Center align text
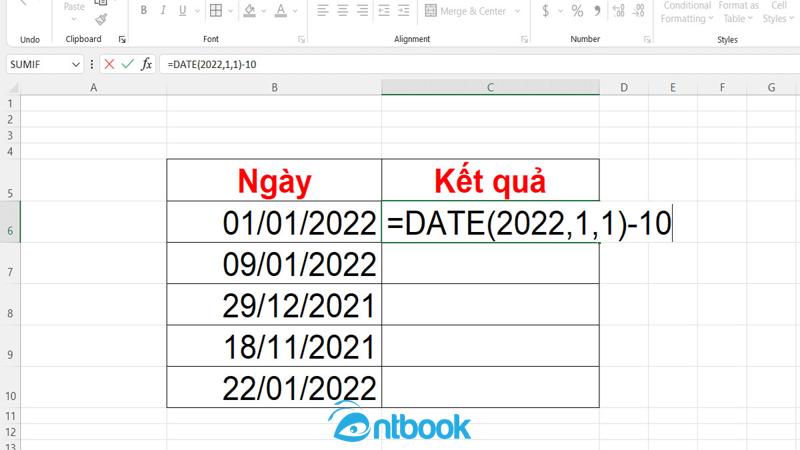The image size is (800, 450). click(342, 10)
